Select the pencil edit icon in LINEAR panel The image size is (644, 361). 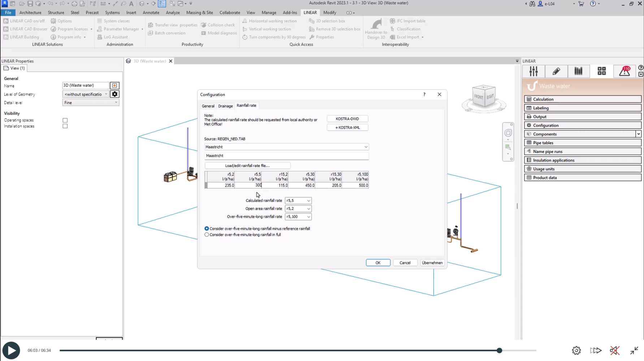click(x=556, y=71)
